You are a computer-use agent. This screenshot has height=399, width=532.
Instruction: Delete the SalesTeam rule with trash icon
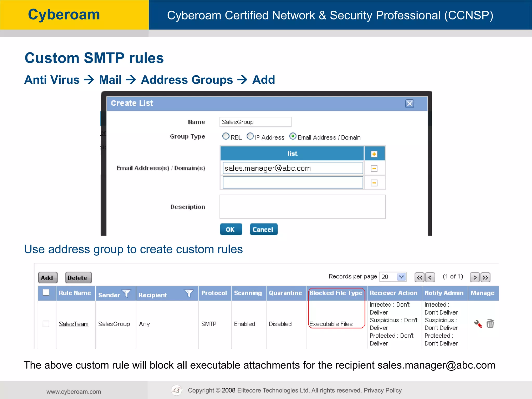coord(490,323)
